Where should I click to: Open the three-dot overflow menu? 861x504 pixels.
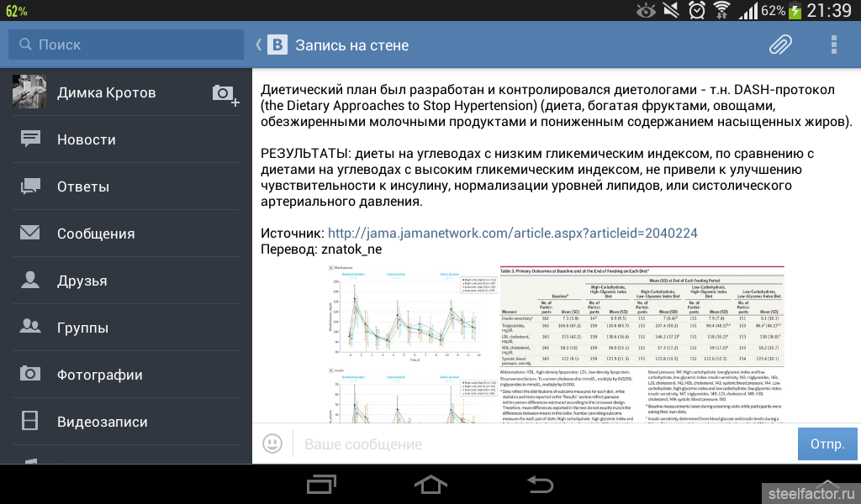click(x=833, y=45)
